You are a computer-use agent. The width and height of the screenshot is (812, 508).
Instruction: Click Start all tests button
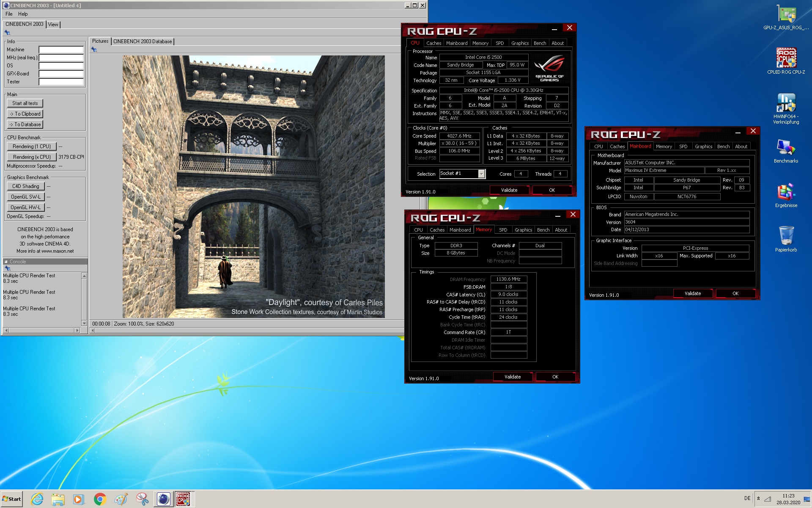(x=25, y=103)
